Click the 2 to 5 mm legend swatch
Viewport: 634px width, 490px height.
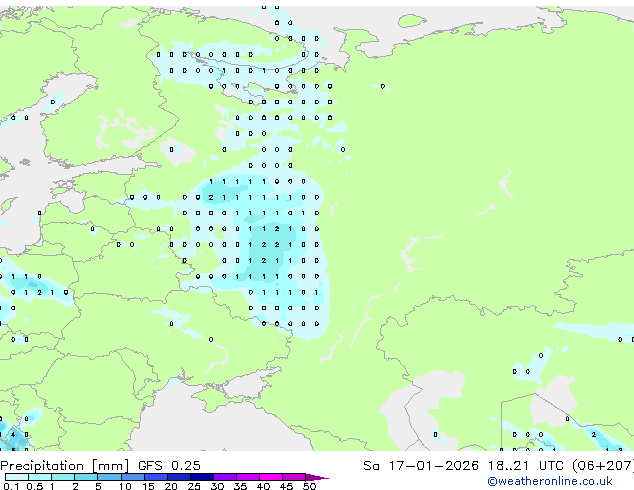(x=86, y=477)
